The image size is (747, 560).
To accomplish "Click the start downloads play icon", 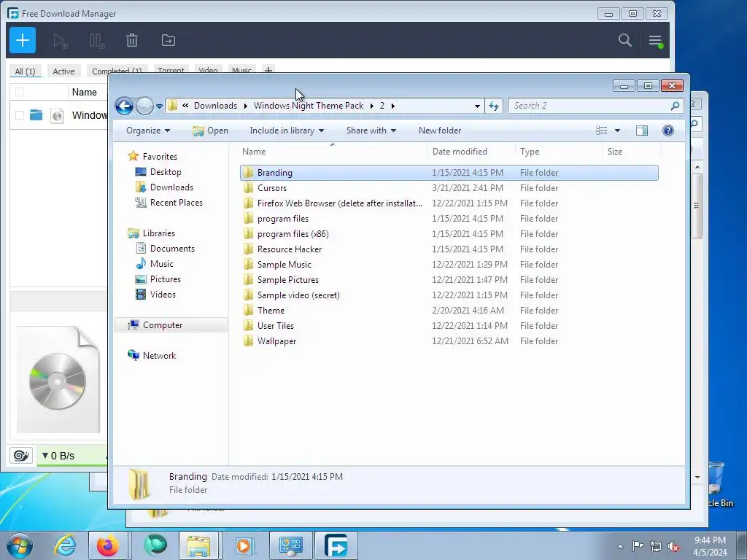I will pyautogui.click(x=60, y=41).
